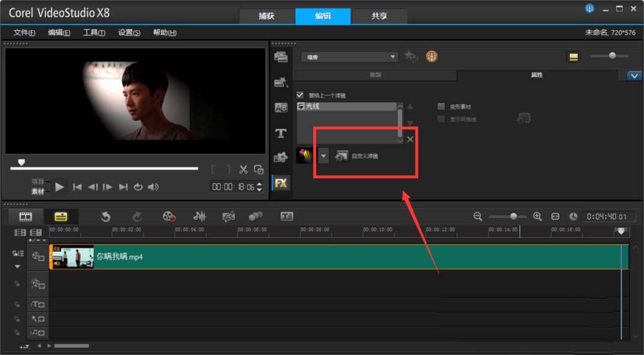This screenshot has height=355, width=644.
Task: Open the Instant Project library icon
Action: coord(281,82)
